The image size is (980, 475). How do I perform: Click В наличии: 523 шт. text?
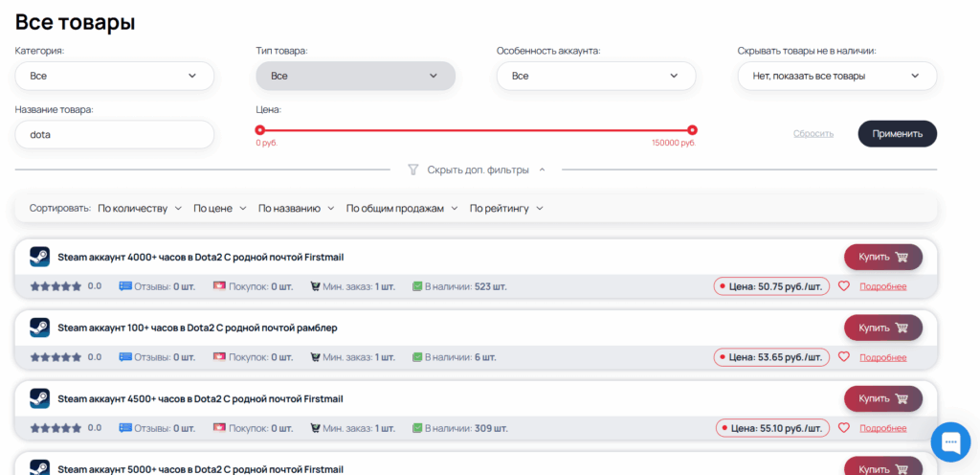coord(466,286)
